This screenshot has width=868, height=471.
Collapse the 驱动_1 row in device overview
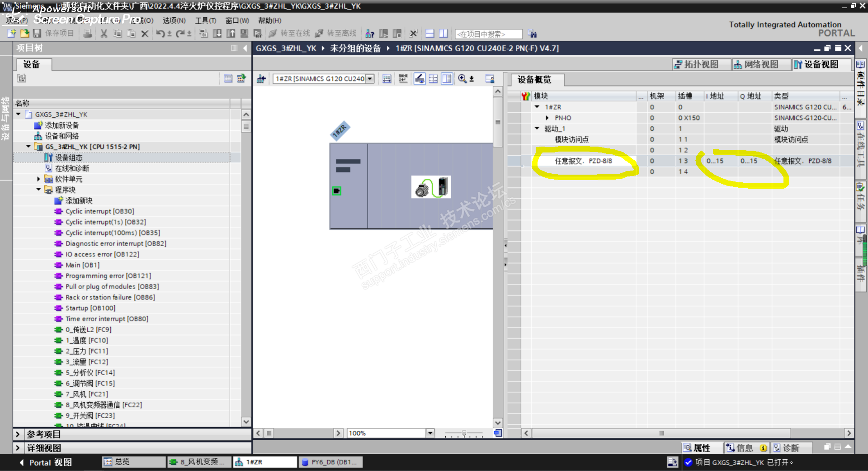[537, 128]
